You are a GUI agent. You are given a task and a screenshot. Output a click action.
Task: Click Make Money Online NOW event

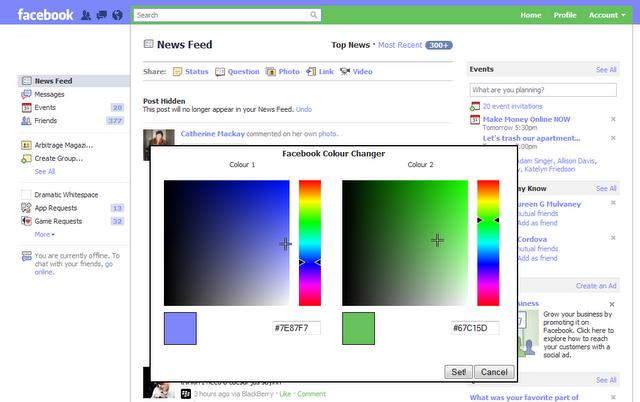[526, 119]
